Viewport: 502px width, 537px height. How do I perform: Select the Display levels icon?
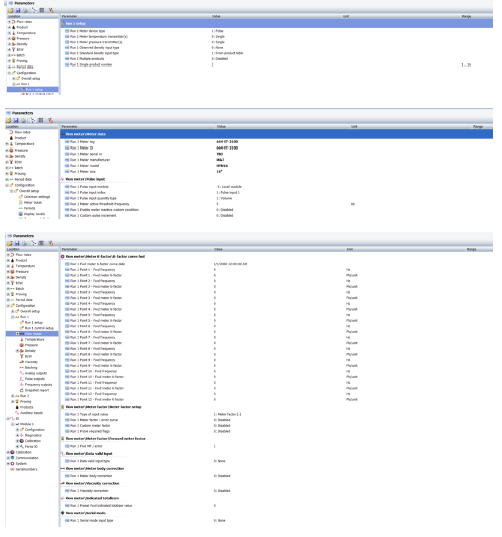click(21, 214)
